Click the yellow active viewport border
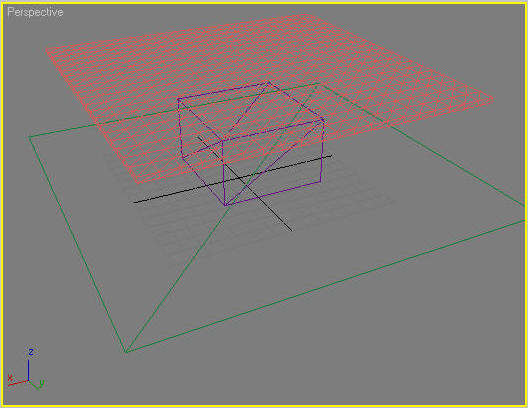The width and height of the screenshot is (528, 408). click(264, 3)
